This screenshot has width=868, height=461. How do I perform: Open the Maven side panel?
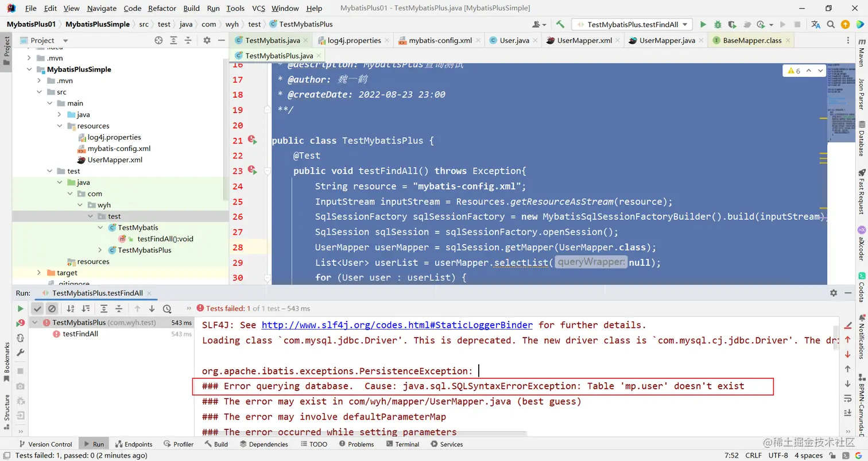click(861, 52)
